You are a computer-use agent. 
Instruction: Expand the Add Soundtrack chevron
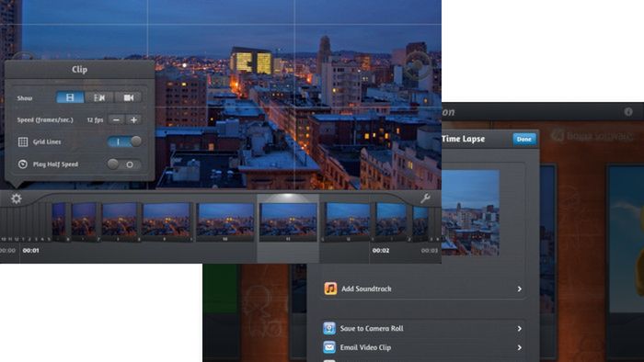(520, 289)
